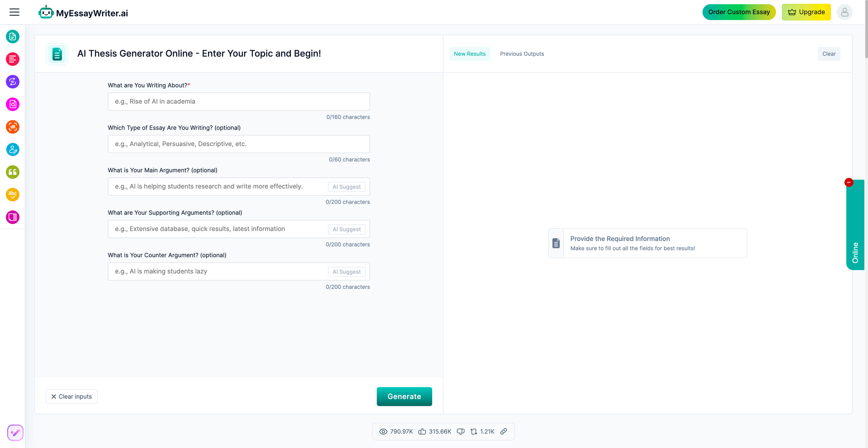Open the user account profile menu
Image resolution: width=868 pixels, height=448 pixels.
point(845,12)
